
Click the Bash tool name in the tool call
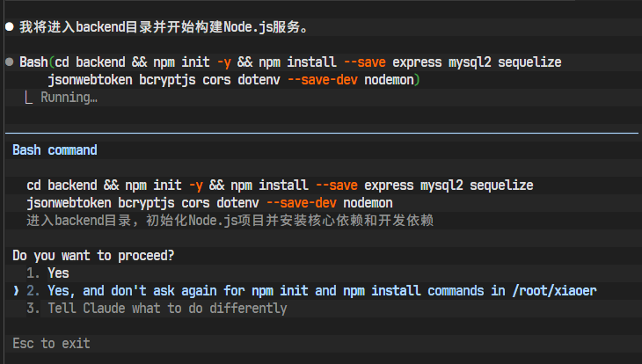point(33,62)
